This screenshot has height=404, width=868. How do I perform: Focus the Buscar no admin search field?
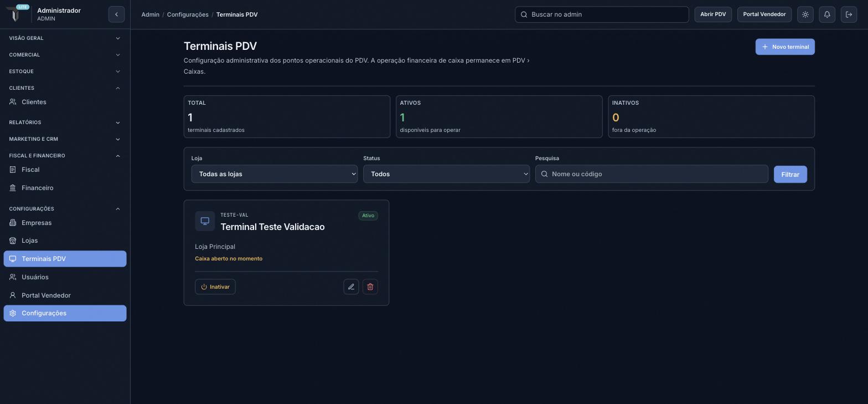602,14
